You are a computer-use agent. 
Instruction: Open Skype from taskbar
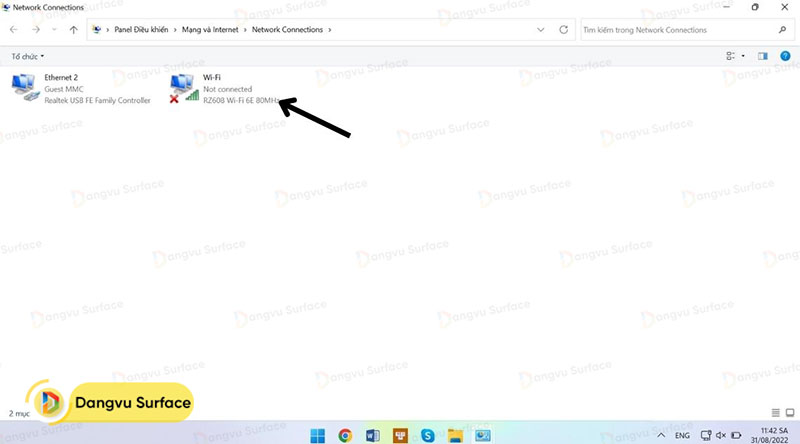428,435
